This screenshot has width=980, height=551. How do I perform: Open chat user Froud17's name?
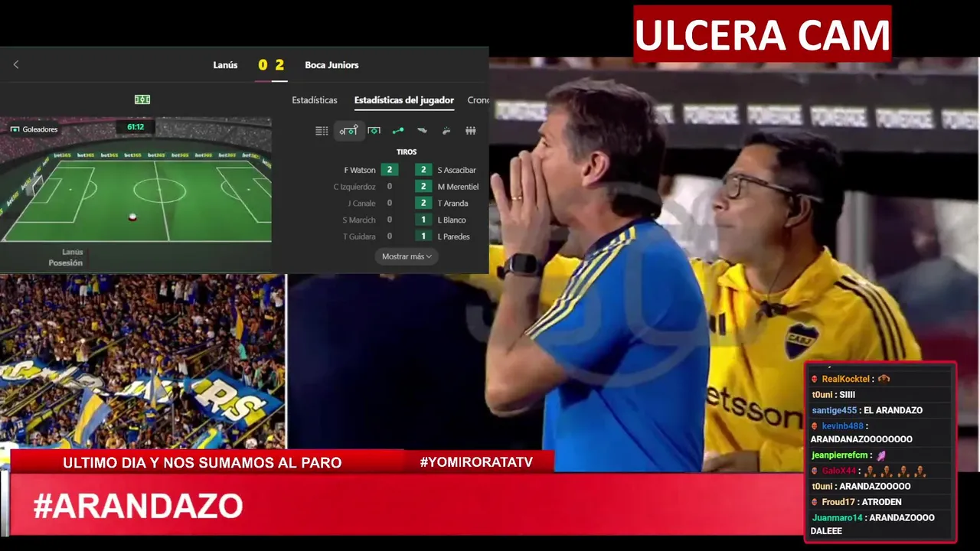tap(838, 502)
